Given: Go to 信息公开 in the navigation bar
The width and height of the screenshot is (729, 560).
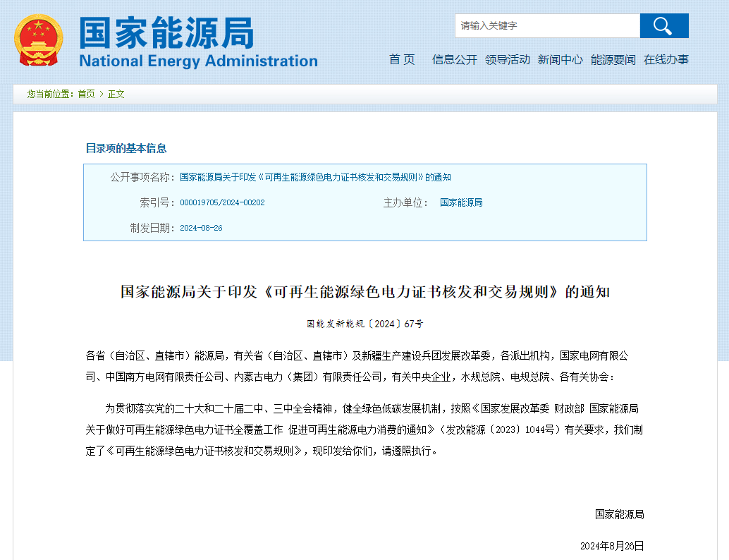Looking at the screenshot, I should tap(454, 60).
